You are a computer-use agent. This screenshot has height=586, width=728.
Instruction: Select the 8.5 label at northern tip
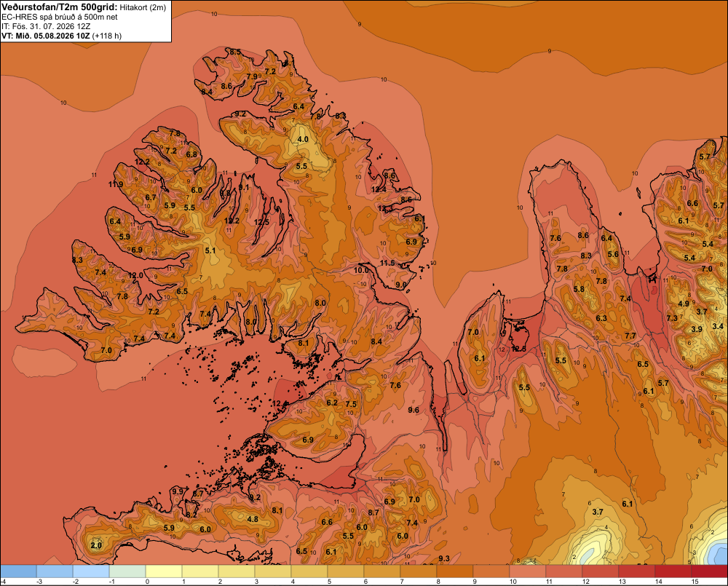(x=235, y=52)
